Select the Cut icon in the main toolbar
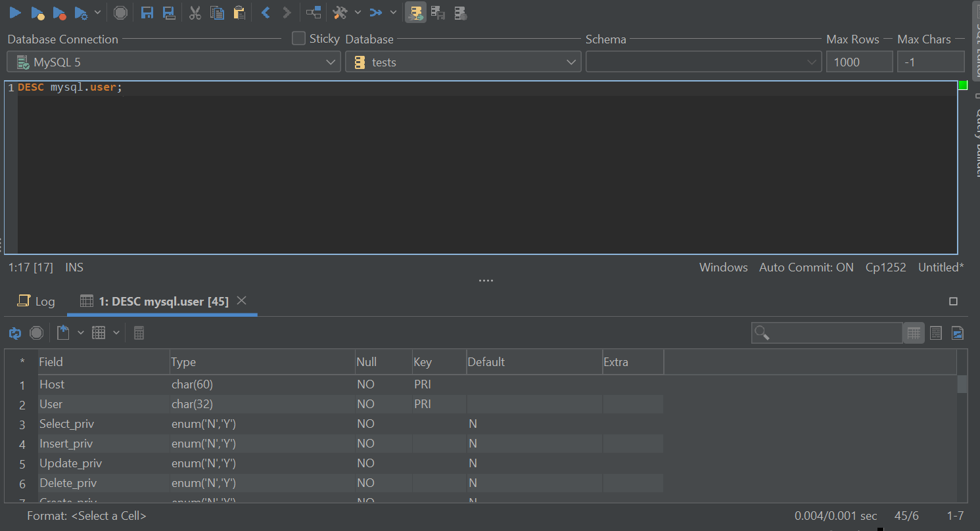The height and width of the screenshot is (531, 980). tap(195, 12)
